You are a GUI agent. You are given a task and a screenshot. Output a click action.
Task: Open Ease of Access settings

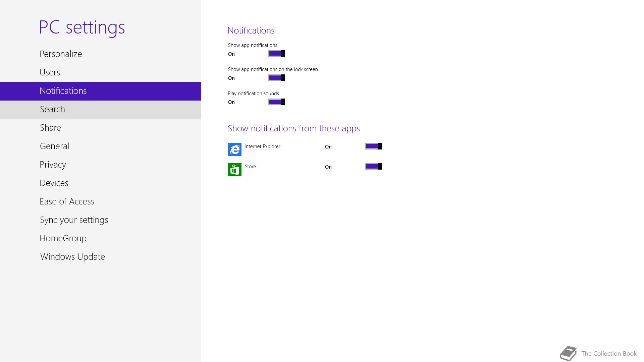tap(100, 202)
